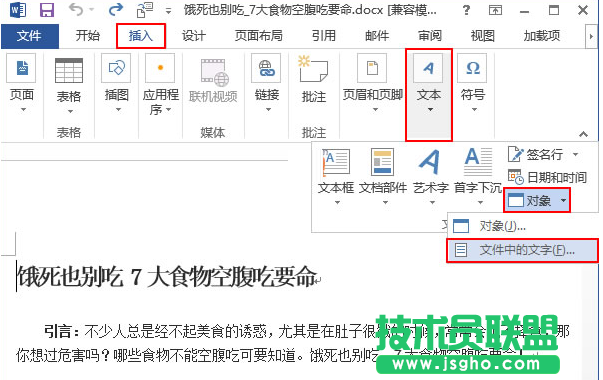Click the Word application icon
Screen dimensions: 603x380
[x=18, y=10]
